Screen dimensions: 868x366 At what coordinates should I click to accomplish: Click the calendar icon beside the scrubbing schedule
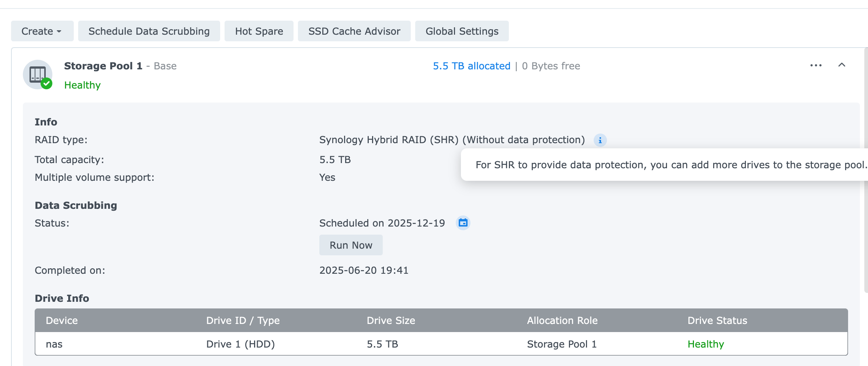pos(463,223)
